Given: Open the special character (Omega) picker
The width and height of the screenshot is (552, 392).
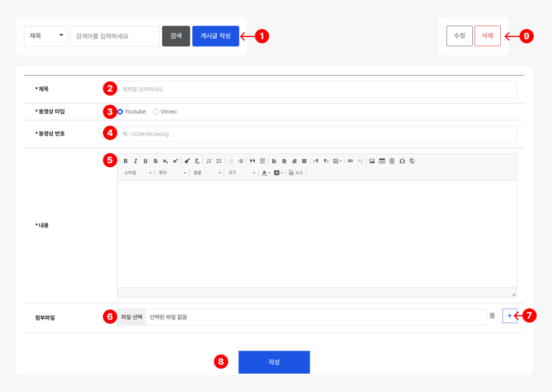Looking at the screenshot, I should (402, 161).
